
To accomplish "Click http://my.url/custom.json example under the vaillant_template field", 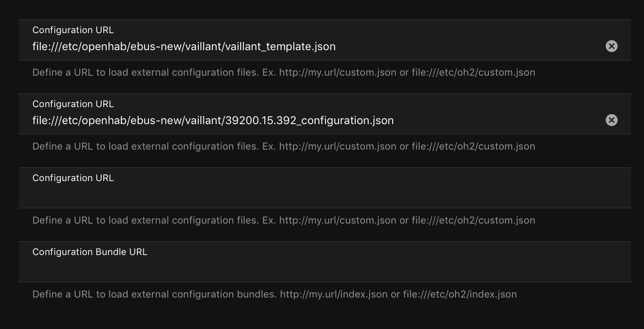I will 338,72.
